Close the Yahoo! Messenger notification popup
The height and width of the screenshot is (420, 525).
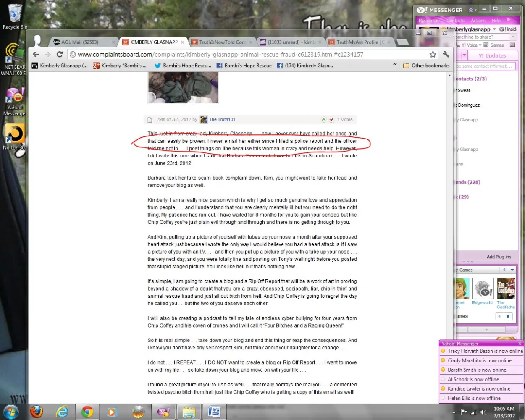pos(520,344)
